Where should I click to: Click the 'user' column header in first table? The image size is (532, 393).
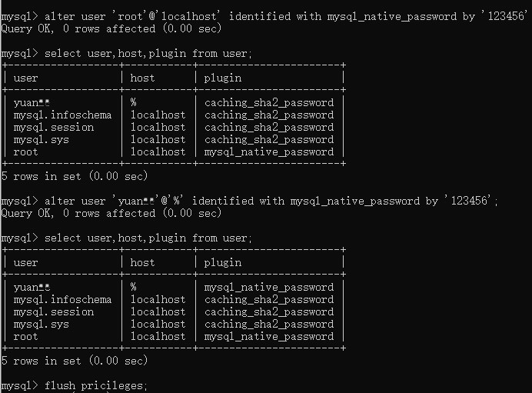pyautogui.click(x=26, y=78)
